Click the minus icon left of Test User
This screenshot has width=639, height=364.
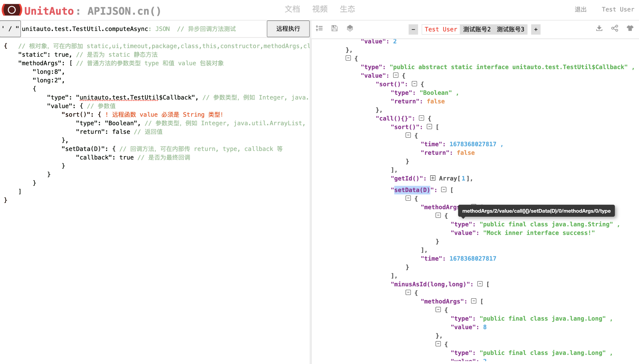[x=413, y=30]
